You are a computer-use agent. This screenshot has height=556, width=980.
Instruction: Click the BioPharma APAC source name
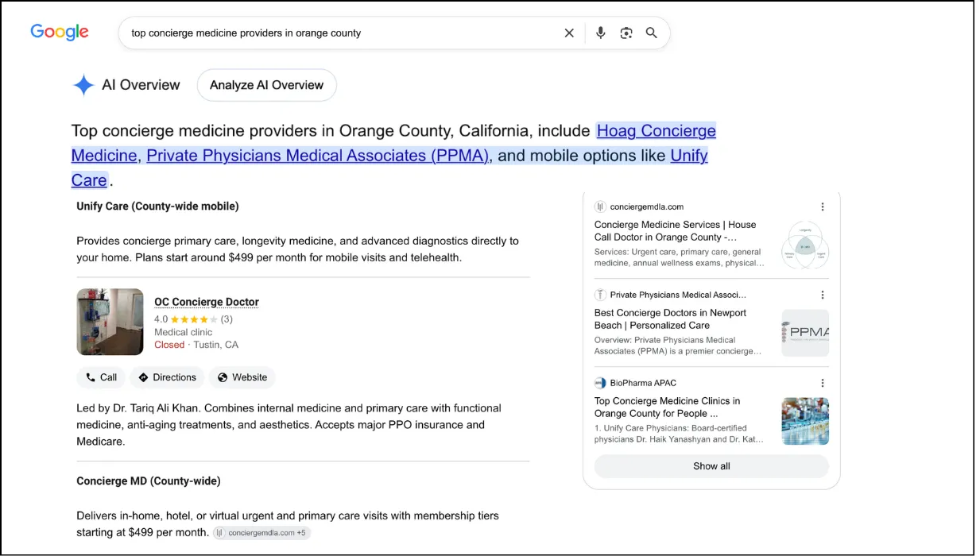643,383
